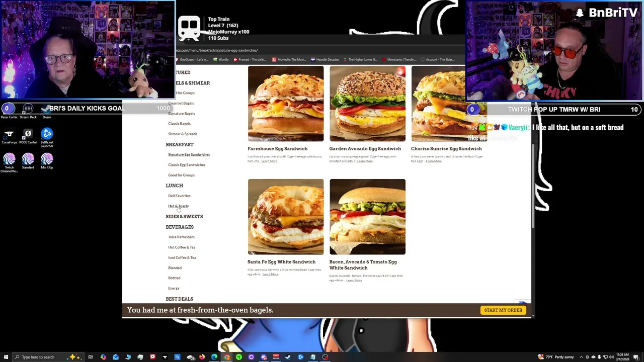Select Hot Coffee & Tea in the sidebar

click(x=182, y=247)
